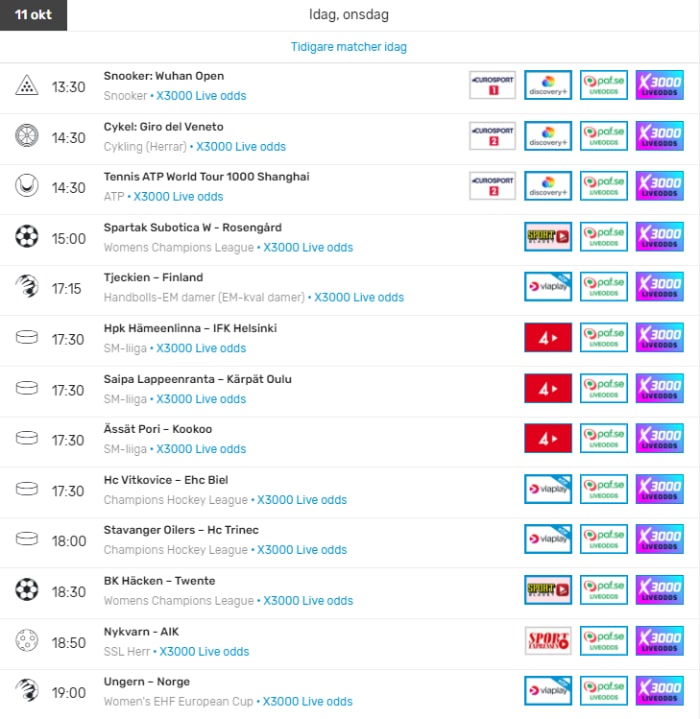Click Viaplay logo for Ungern – Norge

[548, 691]
